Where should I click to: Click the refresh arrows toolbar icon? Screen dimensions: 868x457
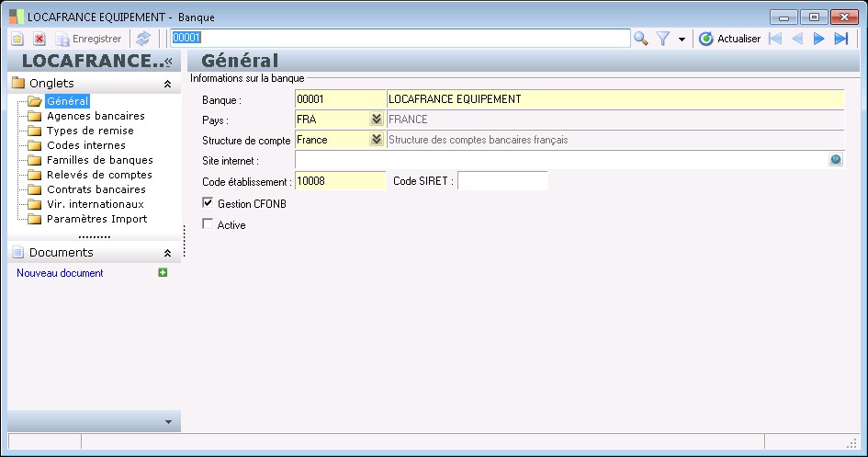point(143,39)
